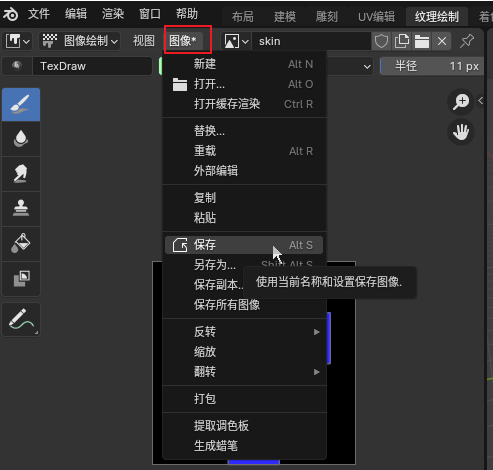493x470 pixels.
Task: Choose 缩放 menu entry
Action: pos(244,352)
